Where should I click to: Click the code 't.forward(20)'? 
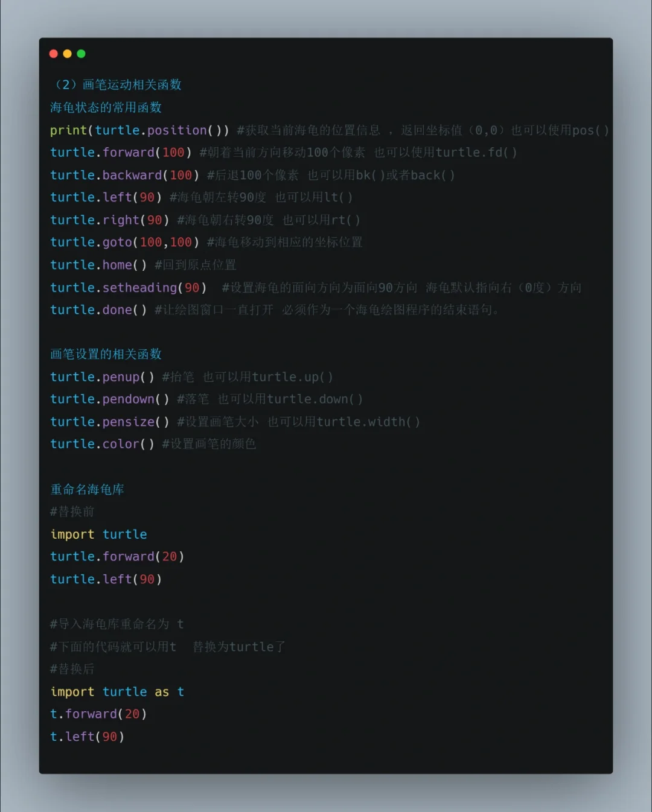point(98,714)
